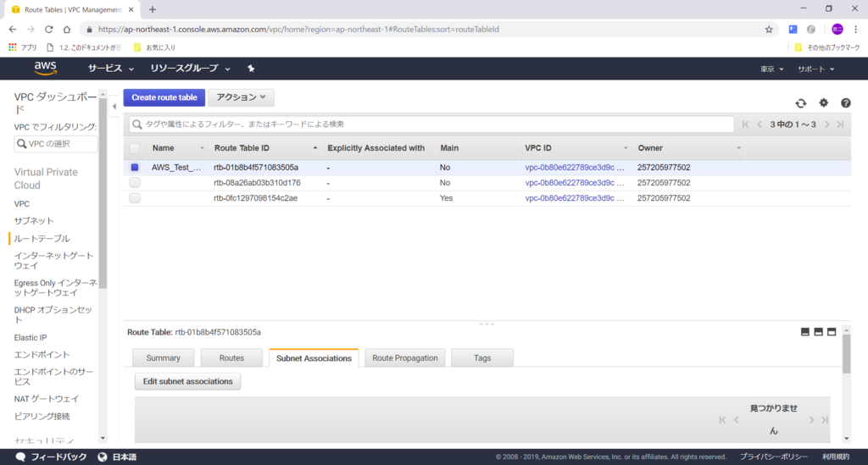Image resolution: width=868 pixels, height=465 pixels.
Task: Go to browser home page
Action: click(67, 30)
